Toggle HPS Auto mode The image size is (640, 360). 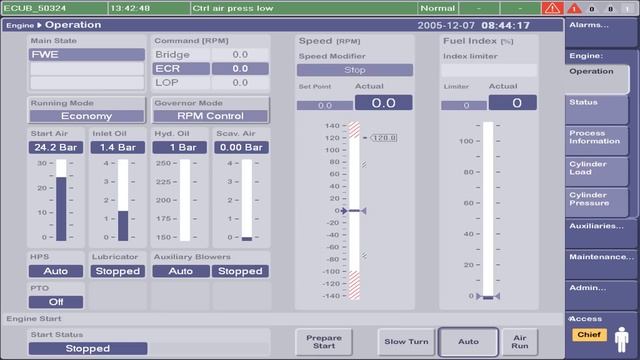coord(56,271)
